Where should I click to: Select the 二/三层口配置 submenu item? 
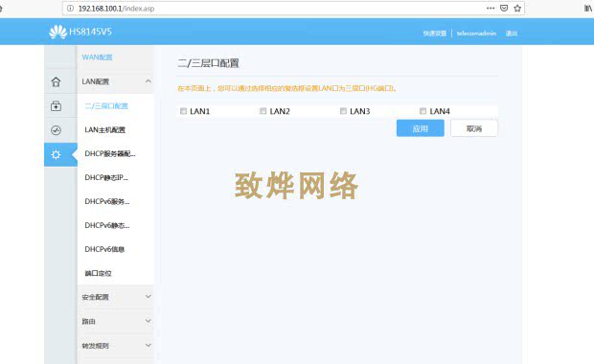[106, 105]
